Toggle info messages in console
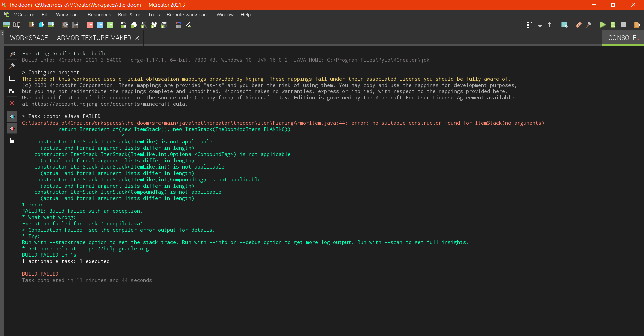Viewport: 644px width, 336px height. [12, 116]
